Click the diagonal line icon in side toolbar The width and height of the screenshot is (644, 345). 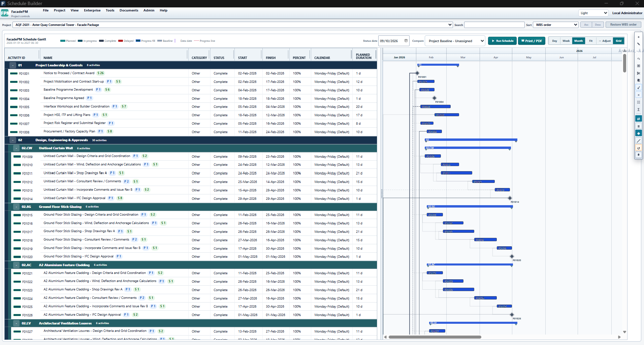point(638,140)
